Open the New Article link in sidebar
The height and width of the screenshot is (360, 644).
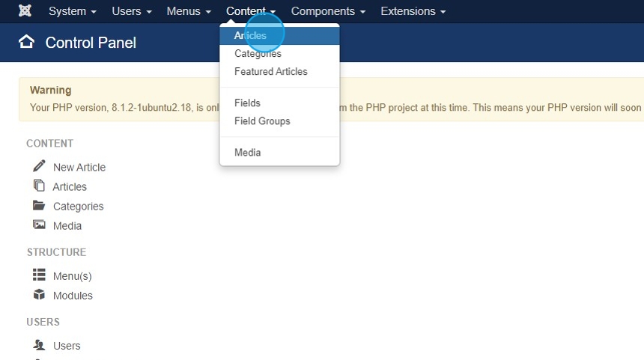click(x=79, y=167)
